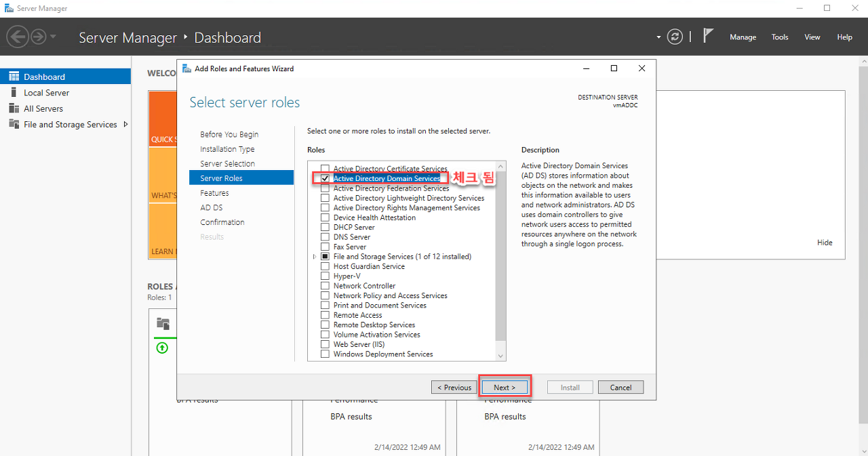Click the role tile server icon

pyautogui.click(x=163, y=323)
